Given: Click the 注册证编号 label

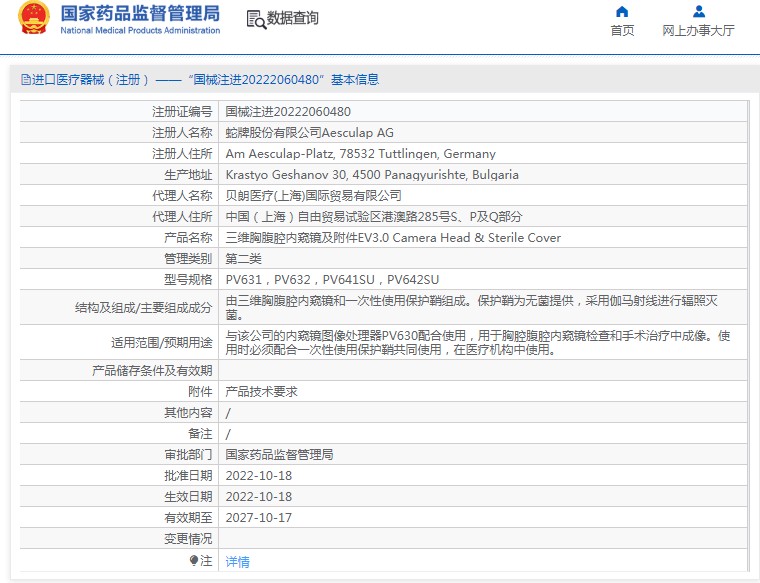Looking at the screenshot, I should point(182,112).
